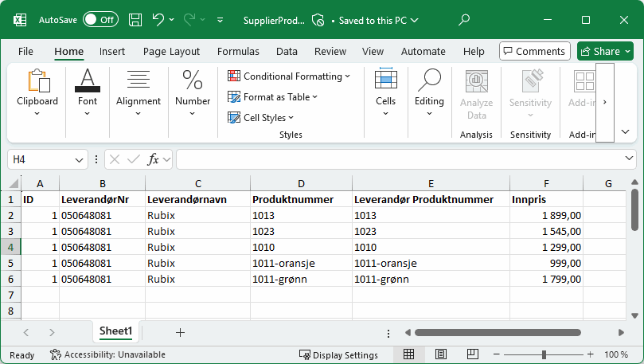The image size is (644, 364).
Task: Expand the Name Box dropdown arrow
Action: pyautogui.click(x=79, y=159)
